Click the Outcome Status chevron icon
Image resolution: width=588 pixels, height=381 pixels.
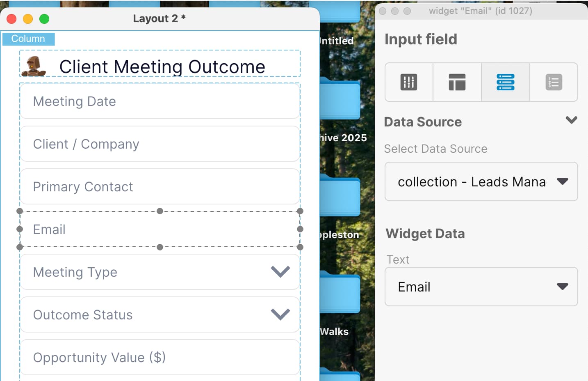280,314
